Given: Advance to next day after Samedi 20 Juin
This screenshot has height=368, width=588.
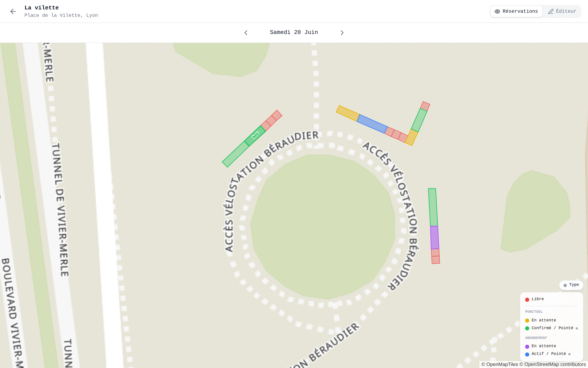Looking at the screenshot, I should point(342,33).
